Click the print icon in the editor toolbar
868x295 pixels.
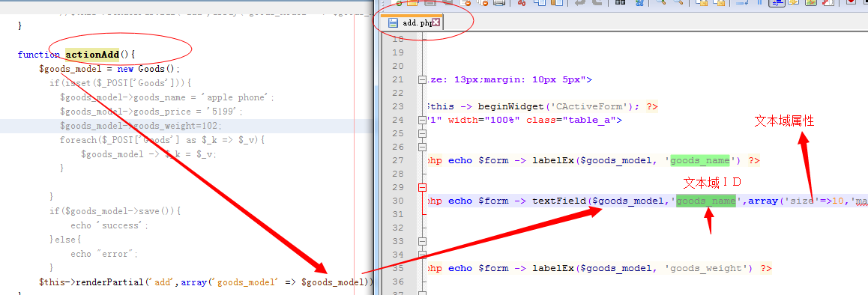pyautogui.click(x=499, y=3)
